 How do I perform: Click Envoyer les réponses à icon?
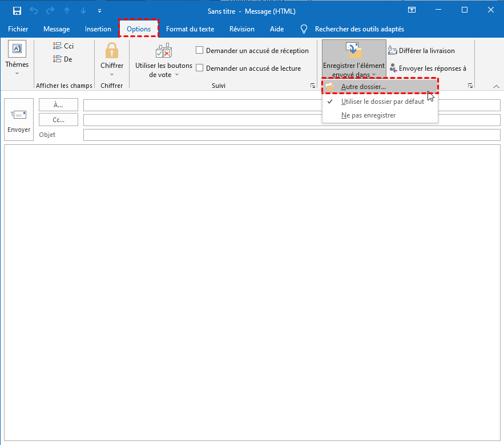pos(393,68)
